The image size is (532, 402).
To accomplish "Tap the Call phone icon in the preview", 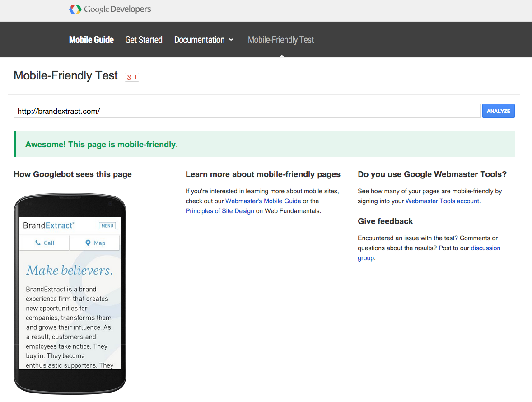I will tap(38, 243).
